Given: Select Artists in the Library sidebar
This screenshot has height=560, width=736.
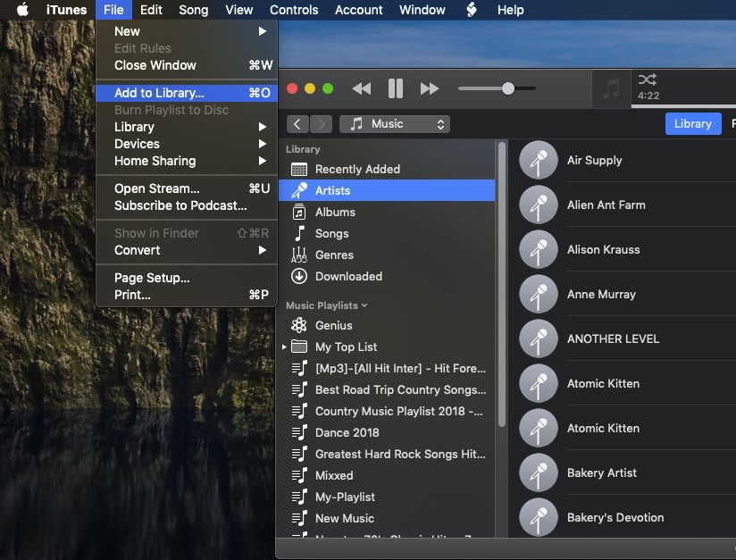Looking at the screenshot, I should 387,190.
